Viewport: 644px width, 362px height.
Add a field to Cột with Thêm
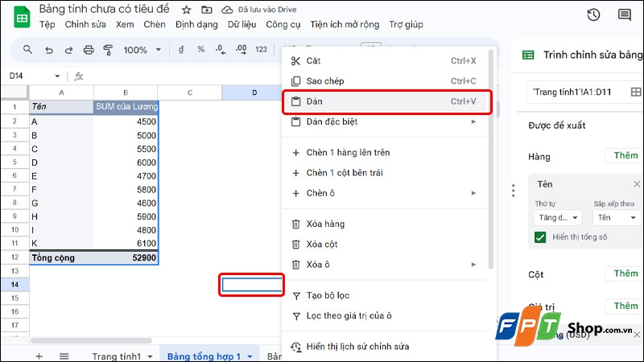tap(625, 274)
